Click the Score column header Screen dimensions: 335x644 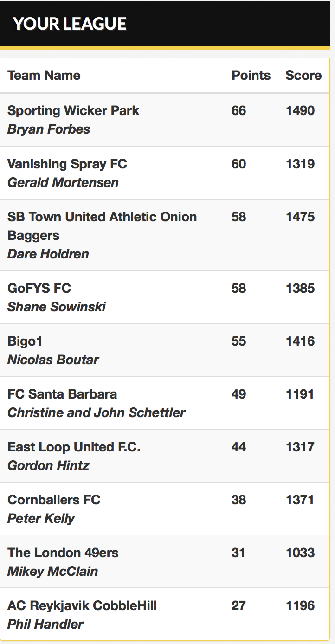point(303,75)
